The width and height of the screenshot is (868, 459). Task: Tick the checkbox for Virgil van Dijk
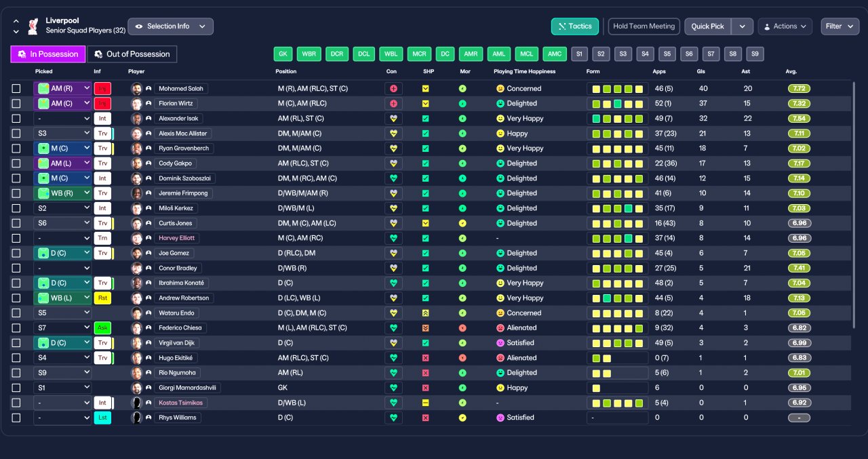(16, 342)
